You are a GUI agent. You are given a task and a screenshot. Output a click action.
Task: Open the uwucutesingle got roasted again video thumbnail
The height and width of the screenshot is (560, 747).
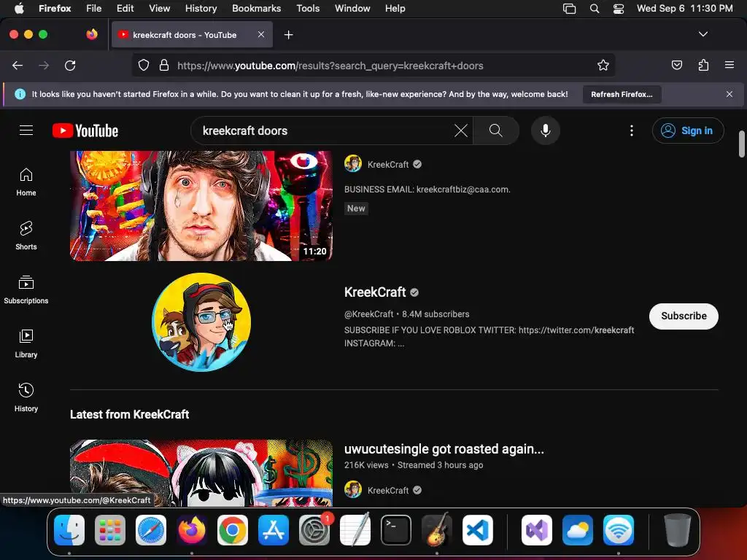[201, 472]
